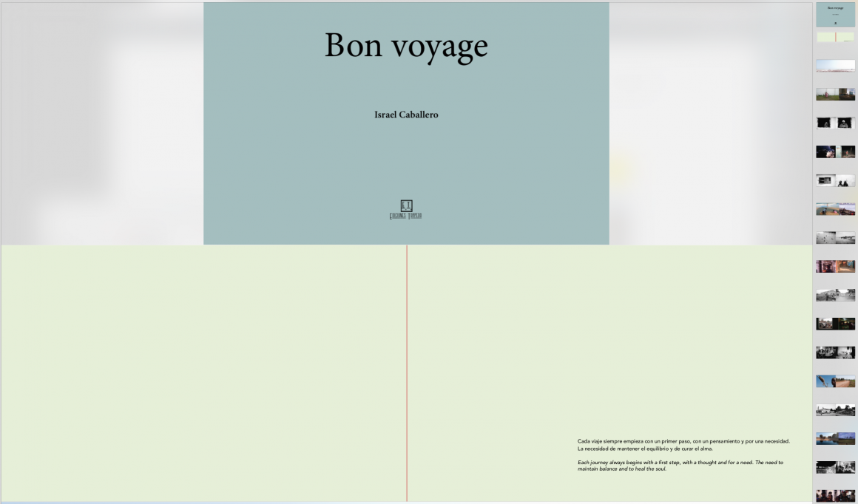Select the teal Bon voyage cover thumbnail

coord(835,14)
